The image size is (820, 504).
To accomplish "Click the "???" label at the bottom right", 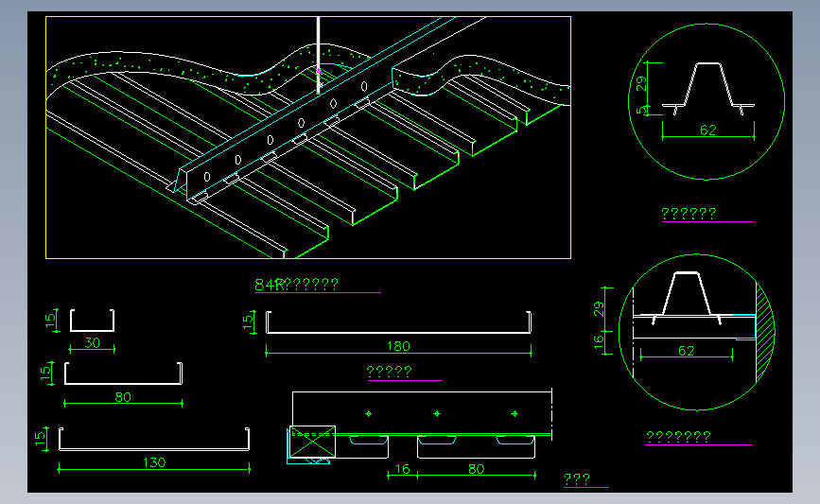I will 577,479.
